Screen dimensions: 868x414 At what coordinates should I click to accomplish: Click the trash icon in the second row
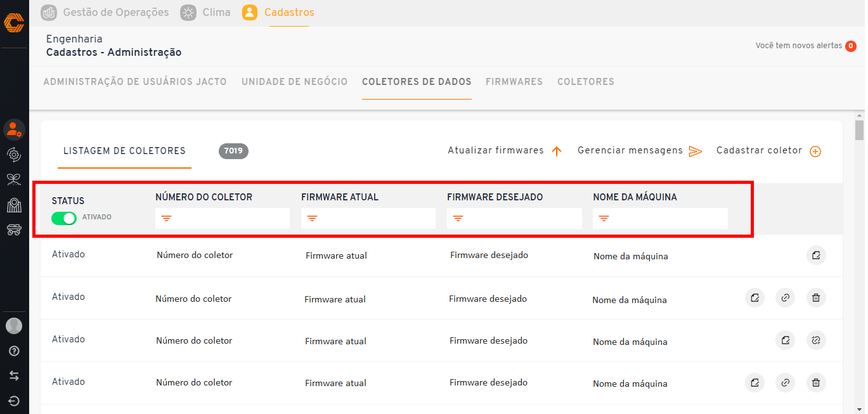tap(816, 297)
